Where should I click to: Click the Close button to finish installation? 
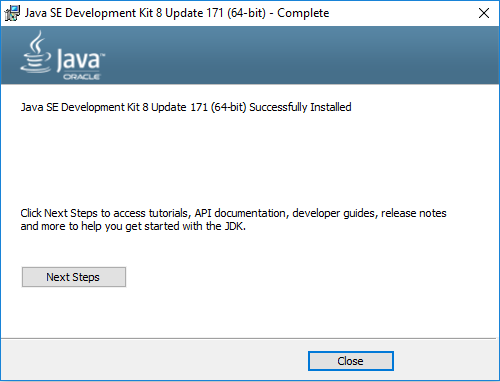coord(351,361)
